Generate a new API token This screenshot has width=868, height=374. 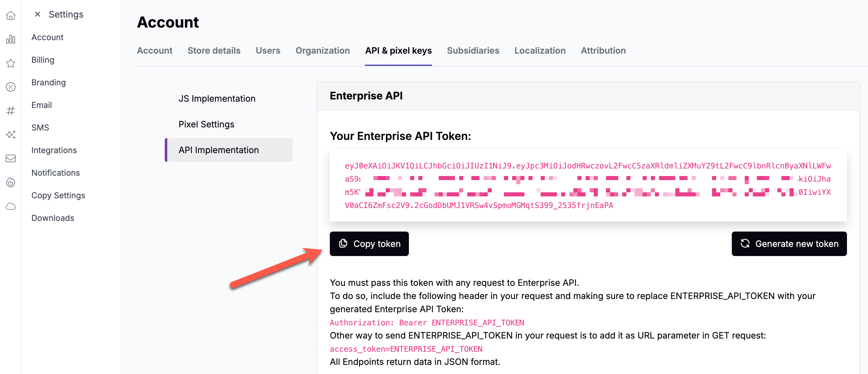[789, 243]
